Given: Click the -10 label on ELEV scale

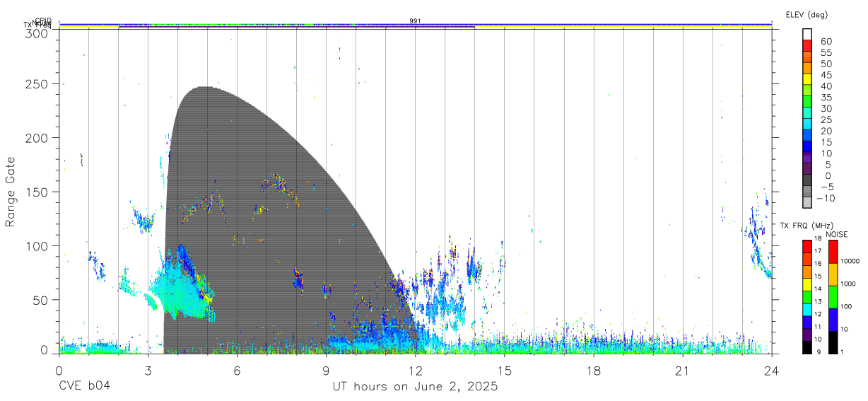Looking at the screenshot, I should point(826,198).
